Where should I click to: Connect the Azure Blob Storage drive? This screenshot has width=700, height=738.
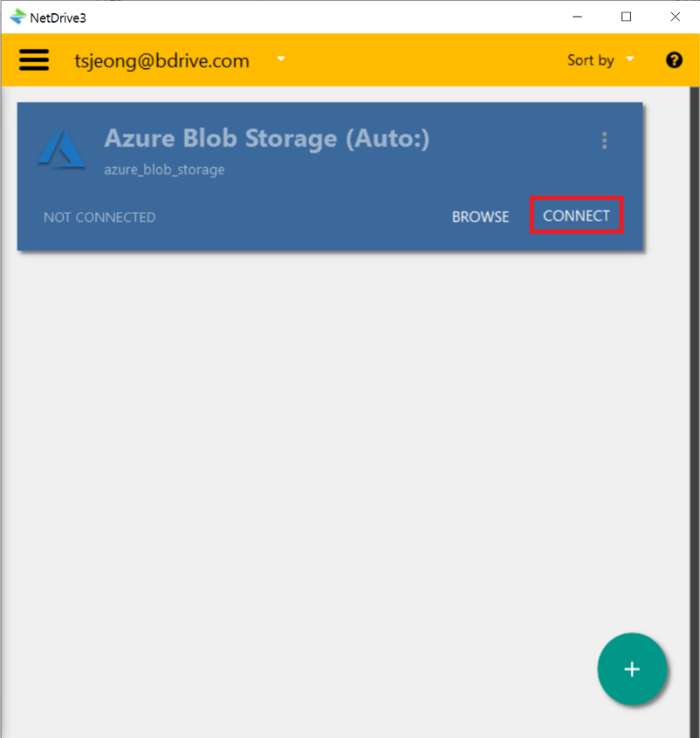tap(577, 215)
